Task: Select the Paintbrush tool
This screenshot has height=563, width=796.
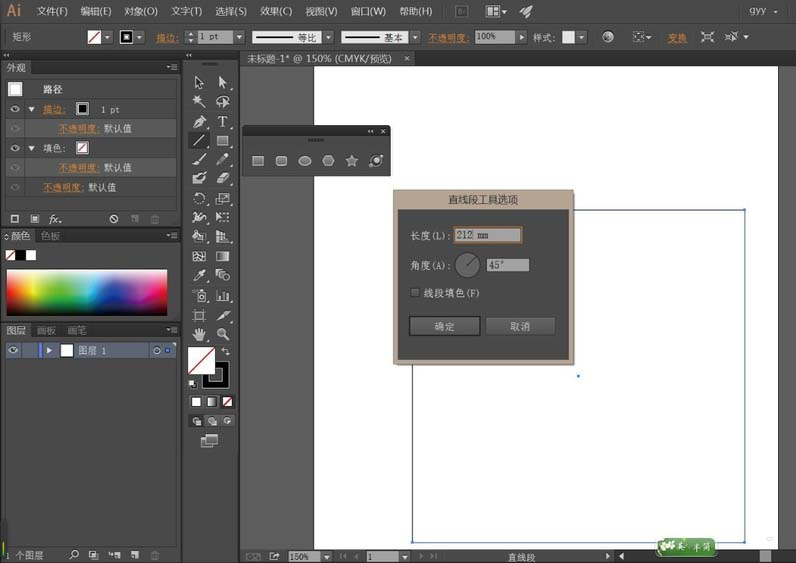Action: [x=199, y=159]
